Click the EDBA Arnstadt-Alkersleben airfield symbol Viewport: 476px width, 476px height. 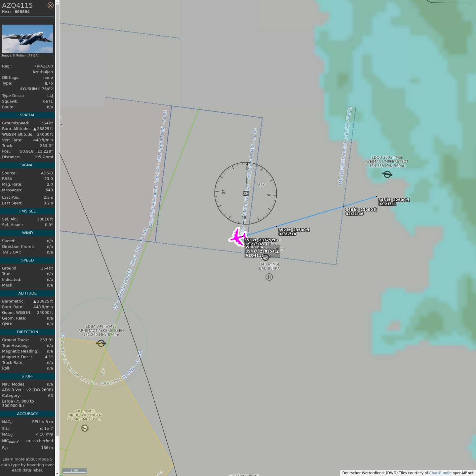pyautogui.click(x=101, y=343)
